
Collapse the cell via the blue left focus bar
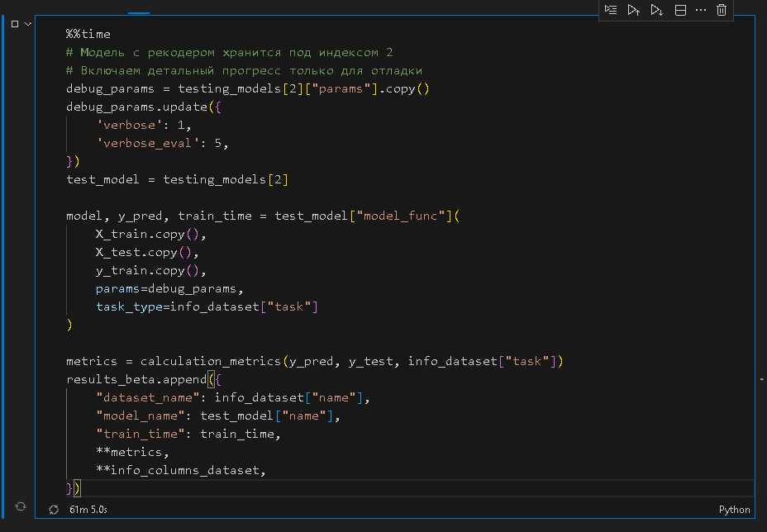(3, 264)
